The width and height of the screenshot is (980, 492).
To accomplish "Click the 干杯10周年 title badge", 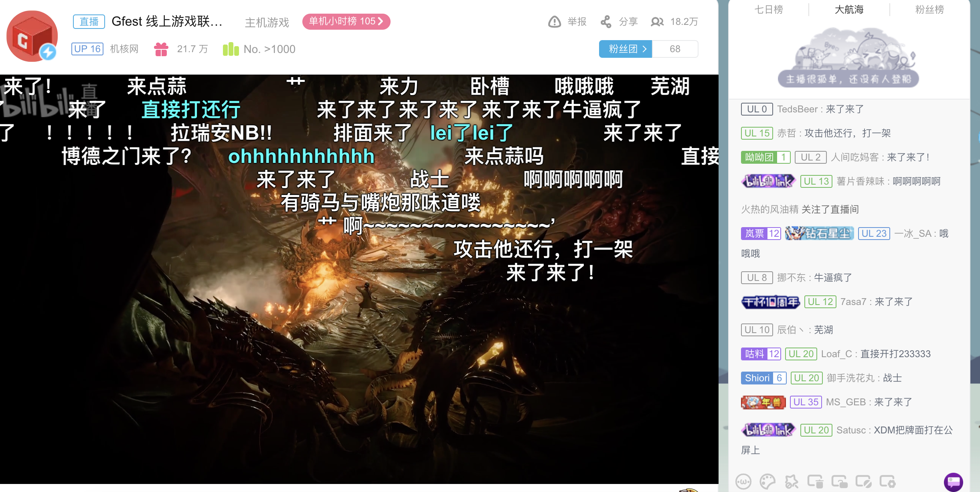I will point(770,302).
